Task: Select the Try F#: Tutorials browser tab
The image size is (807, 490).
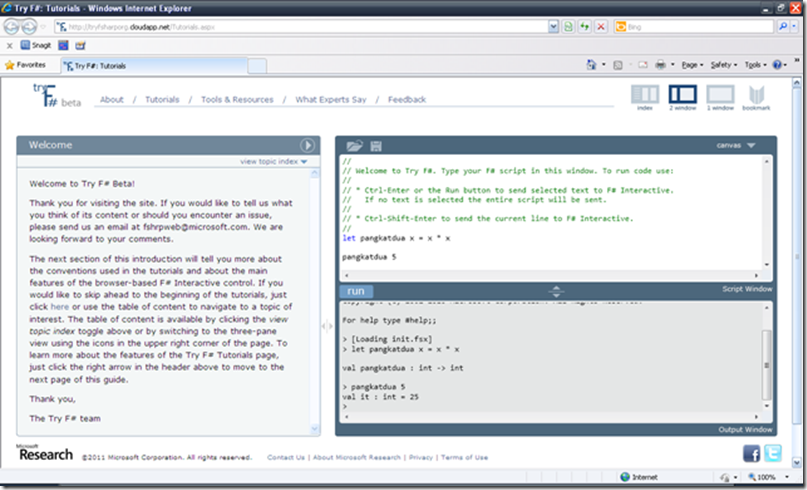Action: pyautogui.click(x=154, y=65)
